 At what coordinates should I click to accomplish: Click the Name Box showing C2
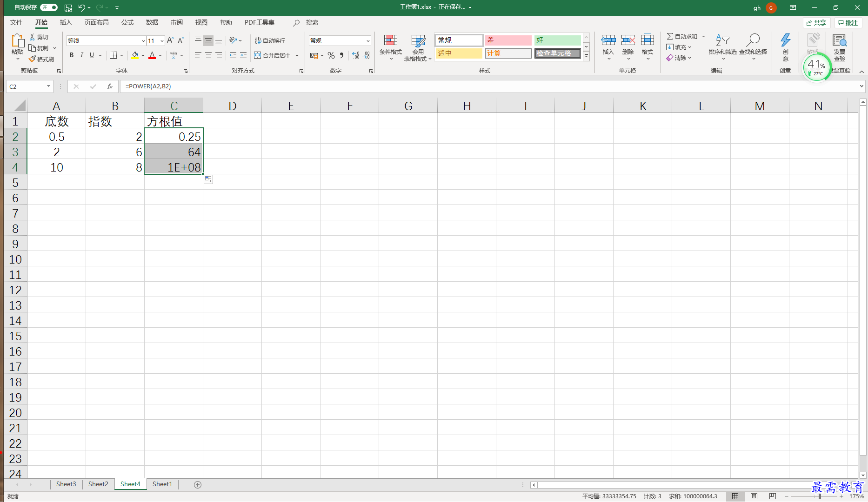coord(29,86)
